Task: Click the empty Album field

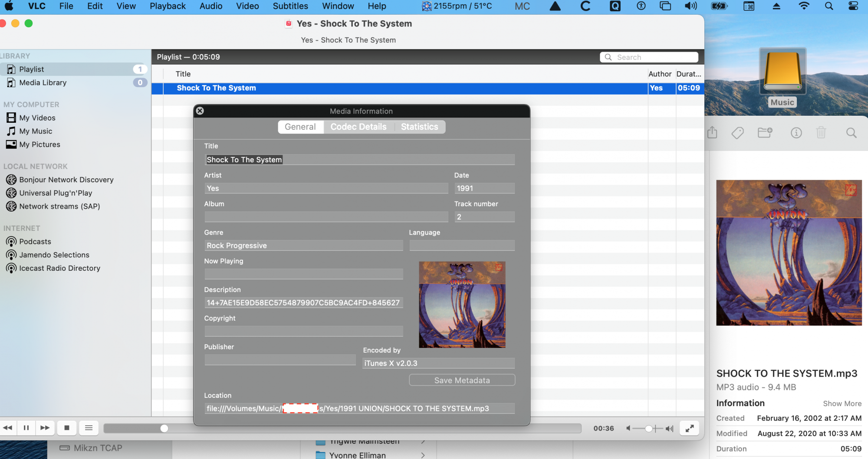Action: coord(326,217)
